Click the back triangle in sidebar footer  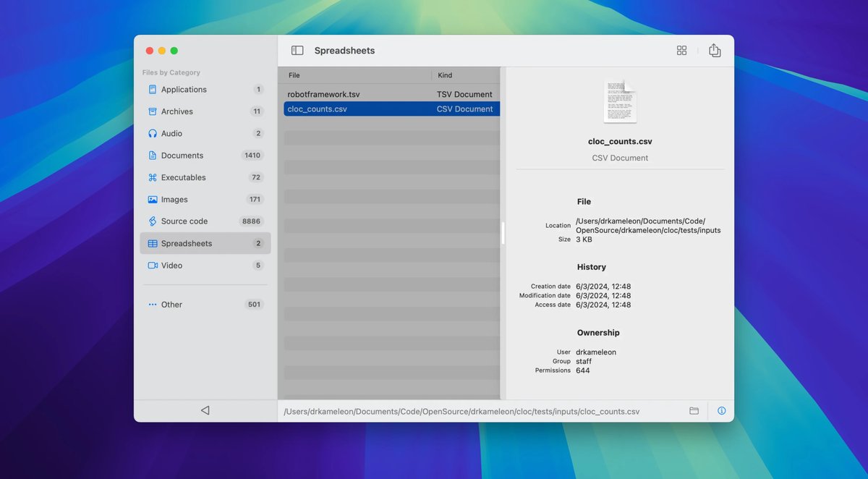pyautogui.click(x=205, y=410)
